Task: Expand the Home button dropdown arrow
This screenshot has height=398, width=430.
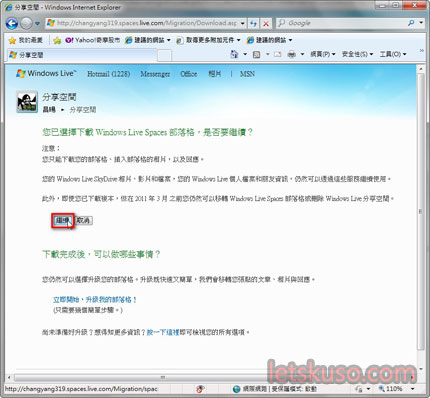Action: [x=245, y=54]
